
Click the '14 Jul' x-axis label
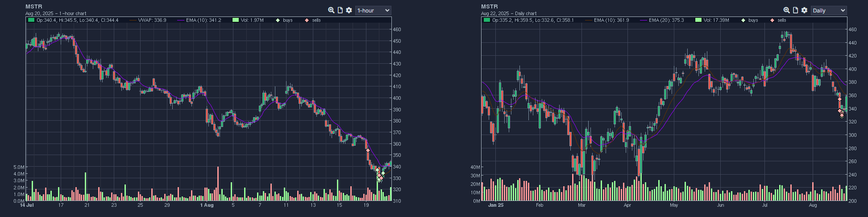pos(27,205)
